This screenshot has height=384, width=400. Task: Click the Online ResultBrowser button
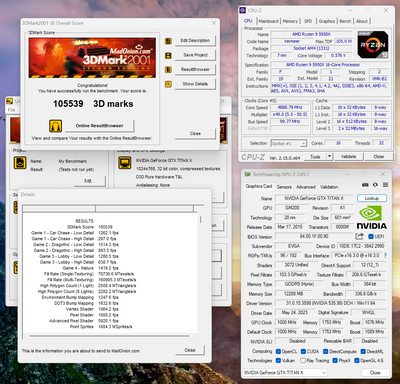tap(99, 126)
